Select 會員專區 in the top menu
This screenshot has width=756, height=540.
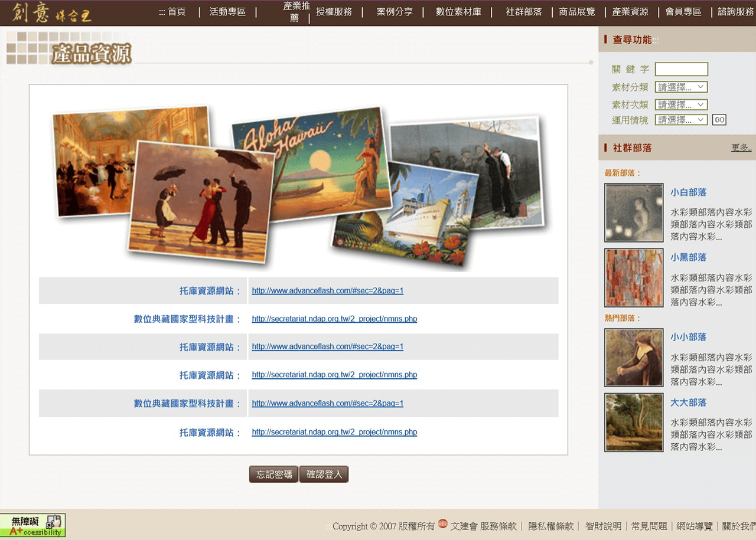point(683,12)
